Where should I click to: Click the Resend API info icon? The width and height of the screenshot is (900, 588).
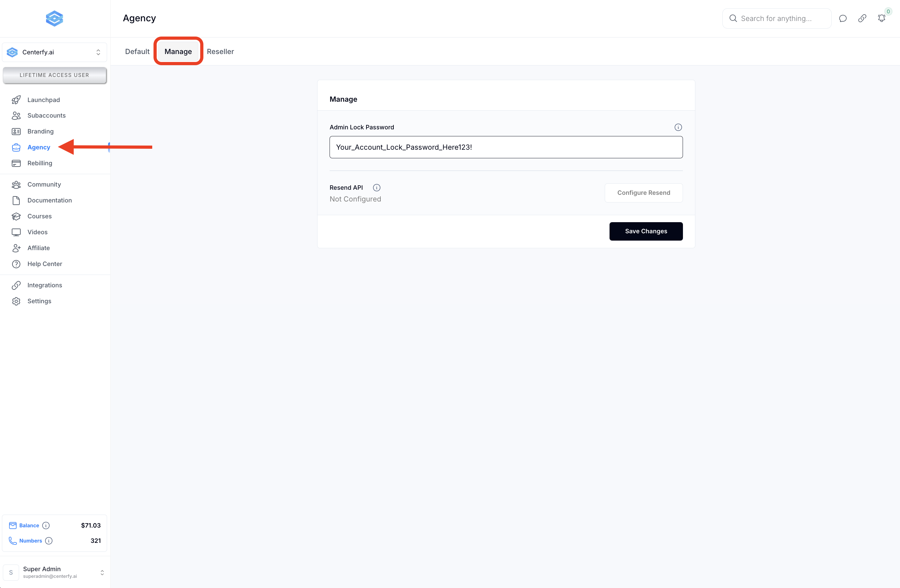click(x=376, y=188)
